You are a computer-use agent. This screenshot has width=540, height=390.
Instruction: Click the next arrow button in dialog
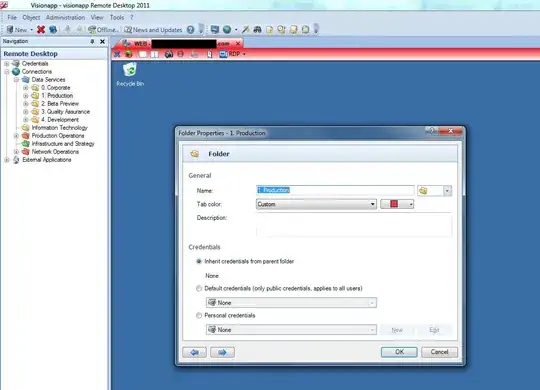point(222,352)
